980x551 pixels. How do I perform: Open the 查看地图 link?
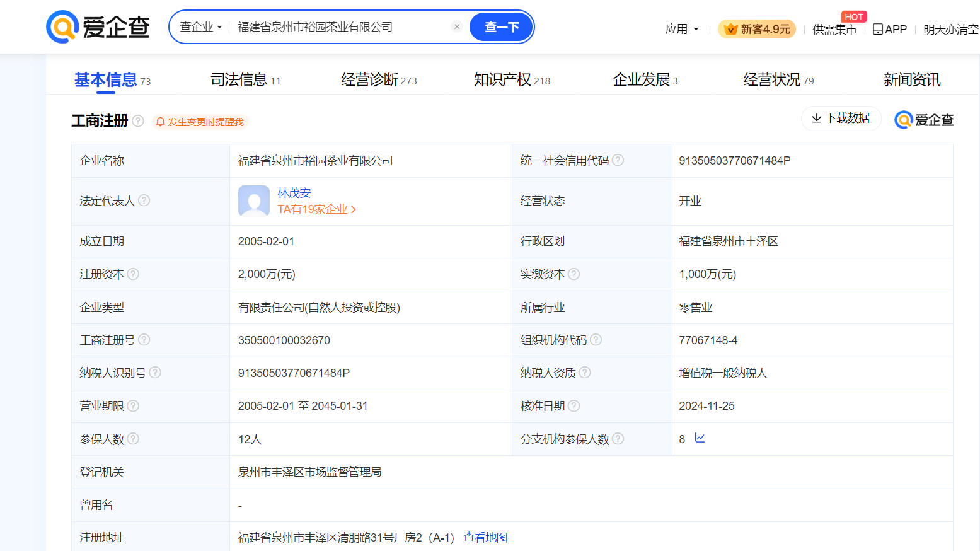[x=485, y=538]
